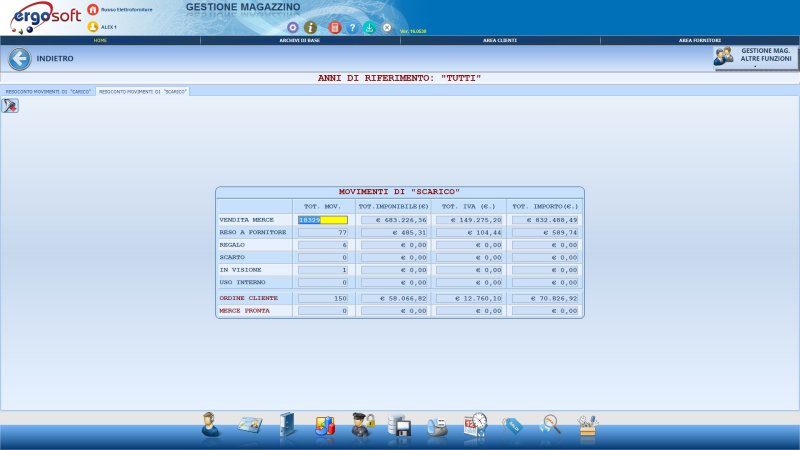800x450 pixels.
Task: Select Resoconto Movimenti di "Scarico" tab
Action: 142,92
